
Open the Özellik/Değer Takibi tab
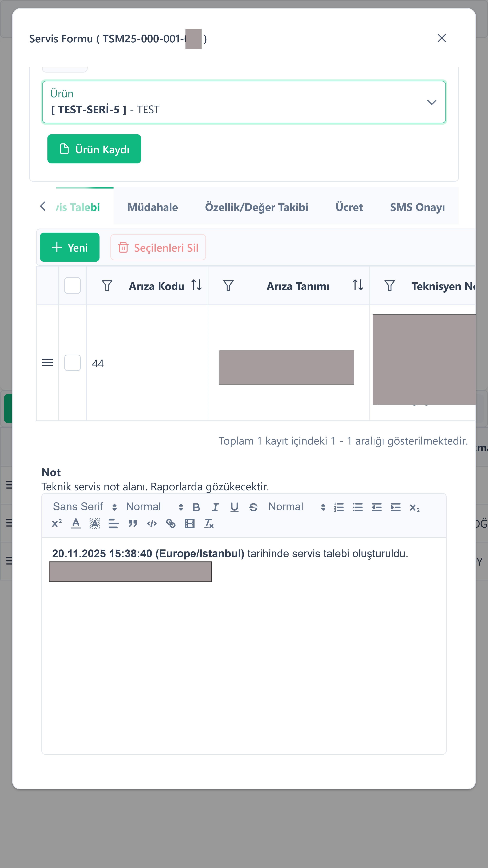click(257, 207)
